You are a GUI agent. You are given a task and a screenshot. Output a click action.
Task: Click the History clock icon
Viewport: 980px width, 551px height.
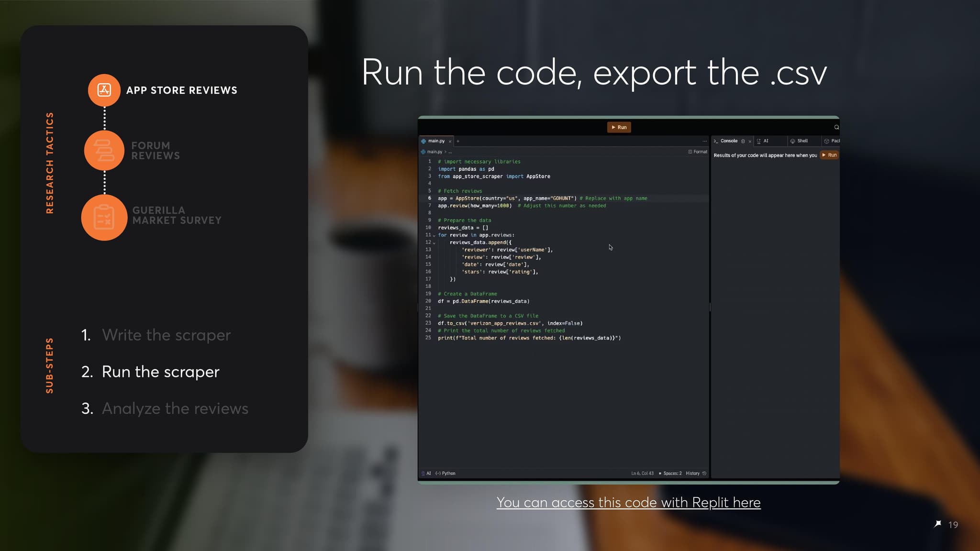pos(704,474)
